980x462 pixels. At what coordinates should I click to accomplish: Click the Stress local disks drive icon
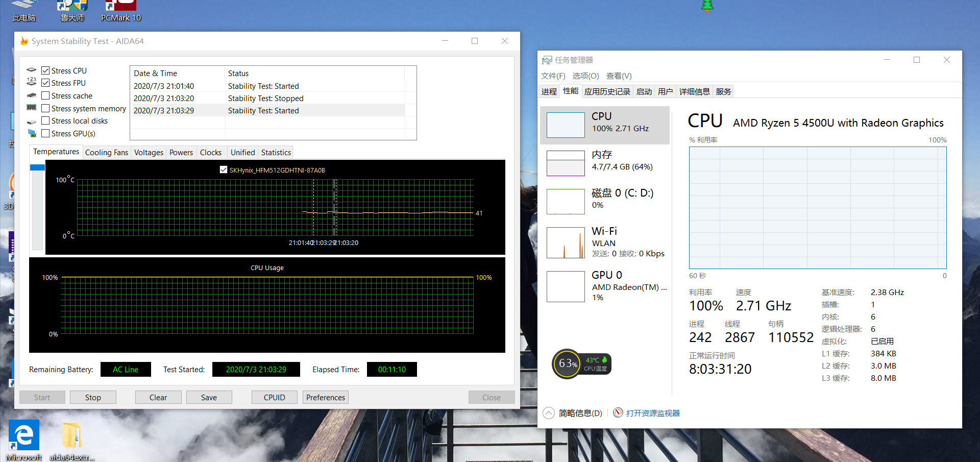click(x=32, y=121)
